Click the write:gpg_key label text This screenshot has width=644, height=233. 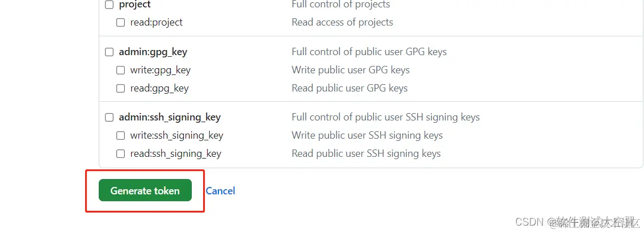pyautogui.click(x=161, y=70)
